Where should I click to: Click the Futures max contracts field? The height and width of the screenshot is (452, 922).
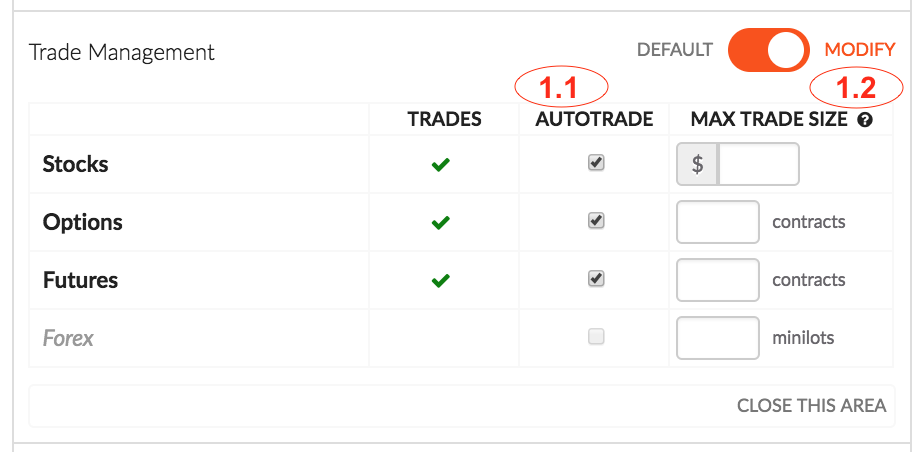click(718, 280)
